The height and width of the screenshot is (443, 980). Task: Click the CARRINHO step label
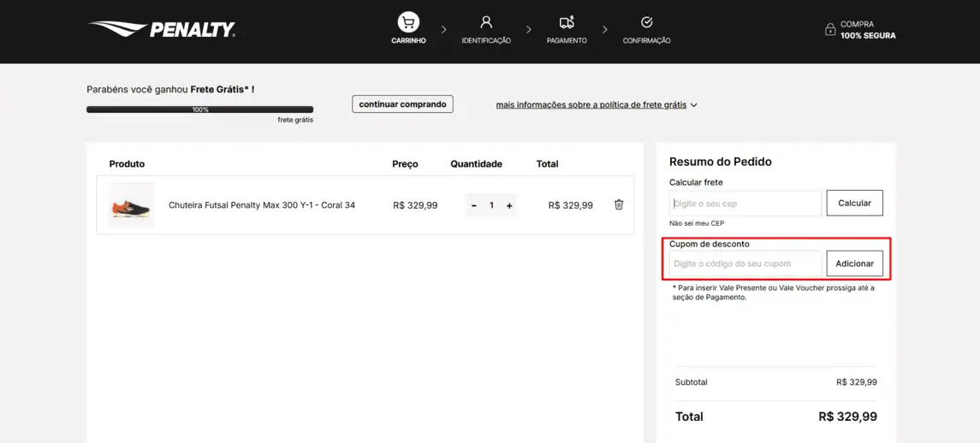point(409,40)
